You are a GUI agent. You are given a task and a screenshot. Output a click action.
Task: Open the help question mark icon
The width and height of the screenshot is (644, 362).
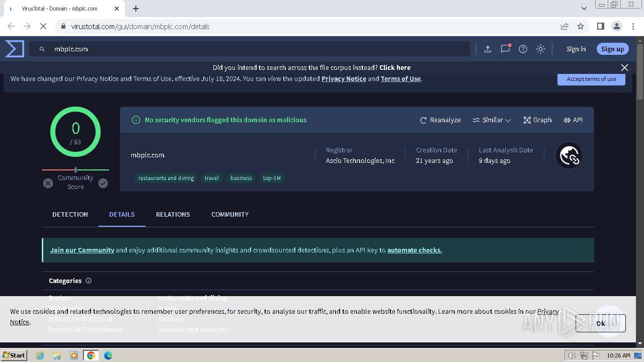[523, 49]
